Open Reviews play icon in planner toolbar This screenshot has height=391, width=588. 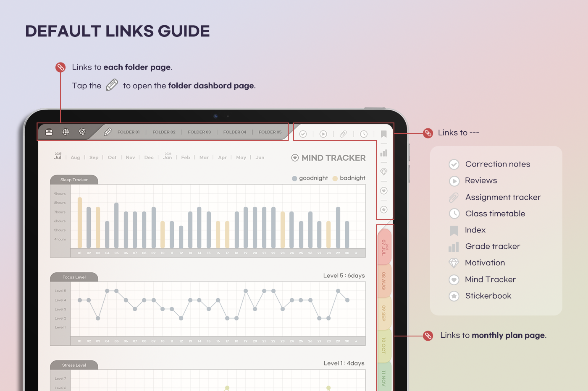click(323, 134)
